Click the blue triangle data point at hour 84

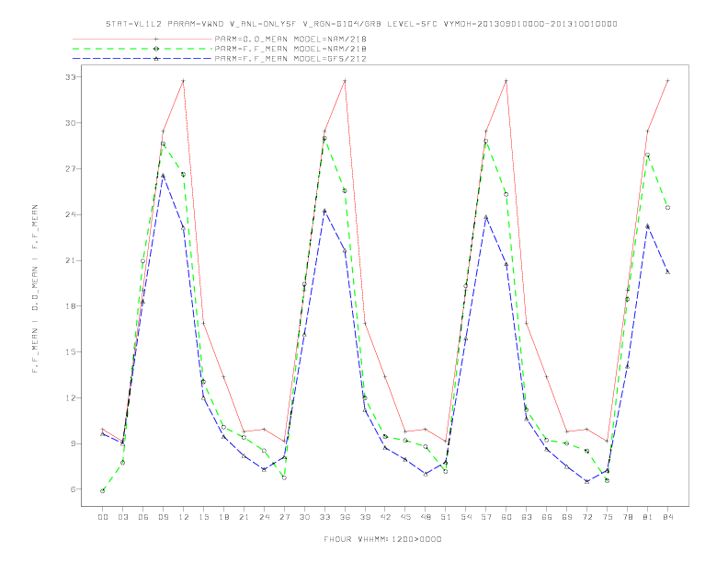pyautogui.click(x=667, y=271)
